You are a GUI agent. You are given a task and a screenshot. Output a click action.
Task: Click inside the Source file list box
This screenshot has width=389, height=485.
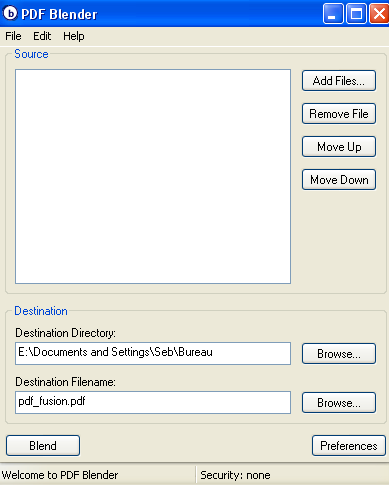coord(153,177)
